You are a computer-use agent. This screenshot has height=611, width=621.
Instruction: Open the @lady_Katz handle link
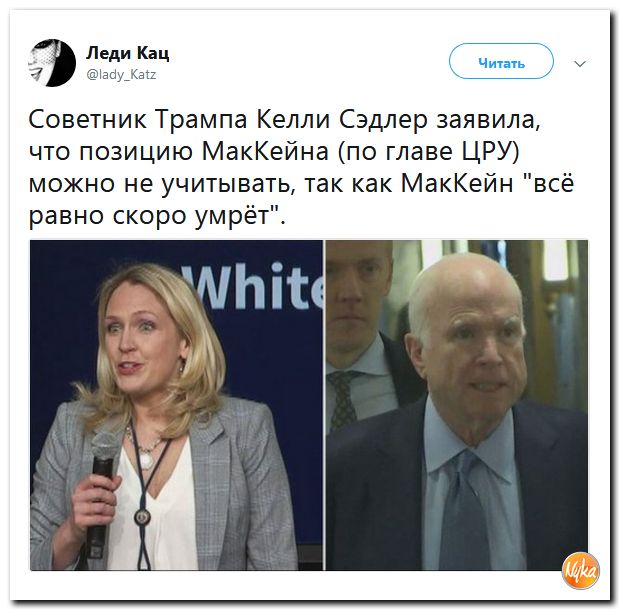click(x=121, y=74)
